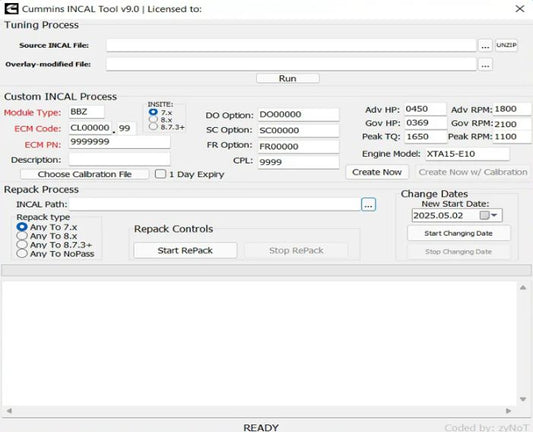Close the Cummins INCAL Tool window

click(520, 9)
